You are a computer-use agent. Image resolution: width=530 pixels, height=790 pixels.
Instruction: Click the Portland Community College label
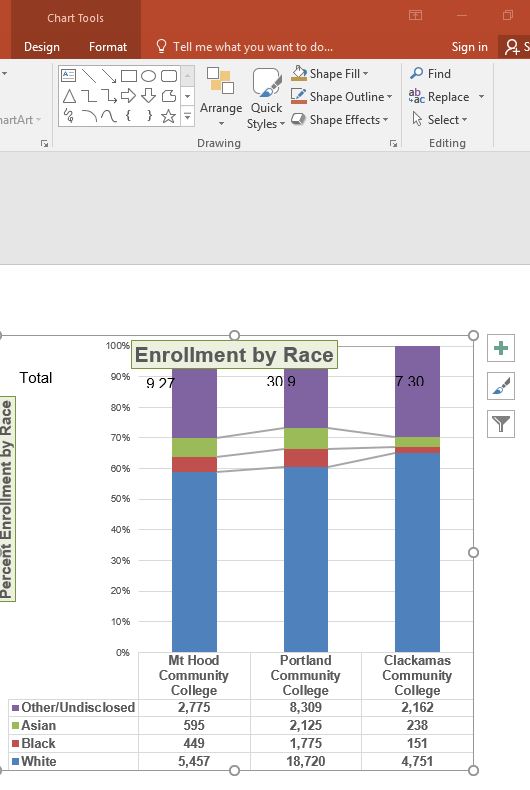306,675
